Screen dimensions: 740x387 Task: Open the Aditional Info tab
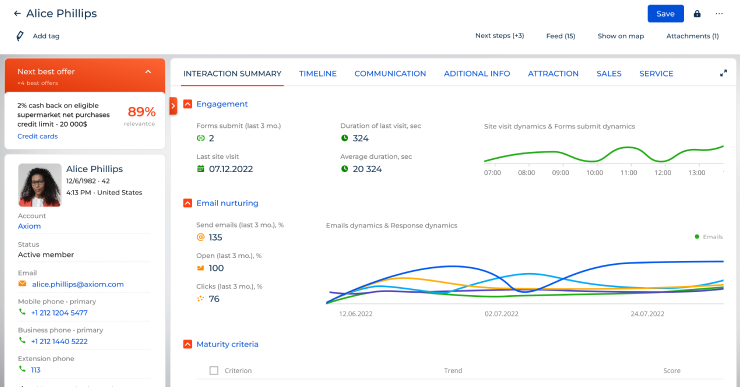coord(477,74)
